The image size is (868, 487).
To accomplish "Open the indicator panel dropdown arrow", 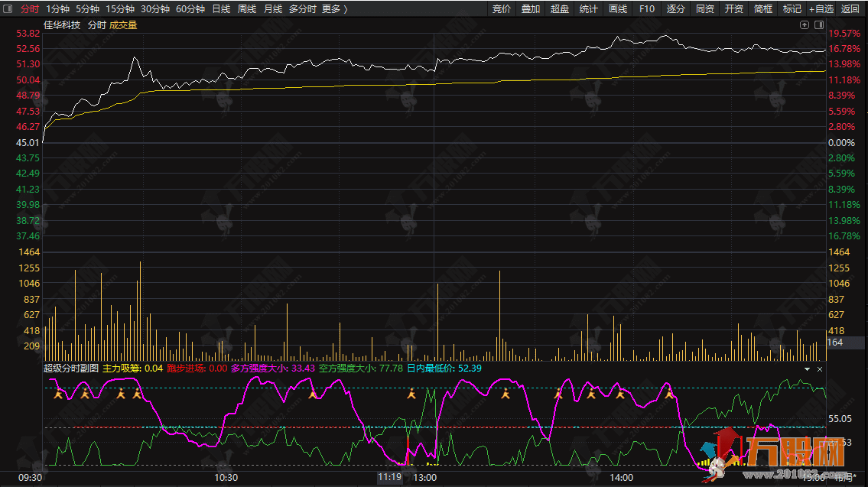I will pos(807,368).
